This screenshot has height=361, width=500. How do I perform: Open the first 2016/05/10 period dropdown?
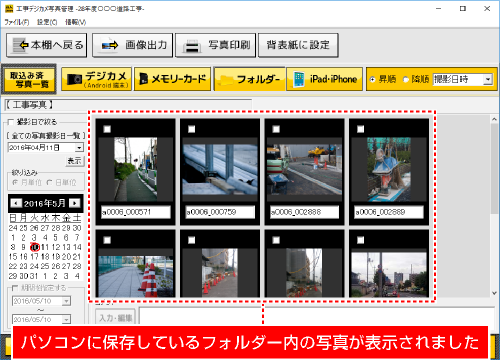[66, 301]
